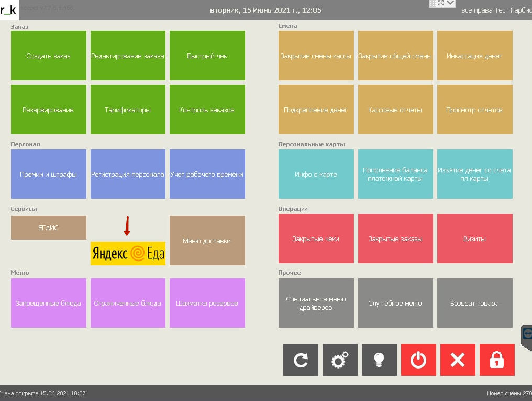Click the small grid icon at top
Image resolution: width=532 pixels, height=401 pixels.
click(x=433, y=3)
